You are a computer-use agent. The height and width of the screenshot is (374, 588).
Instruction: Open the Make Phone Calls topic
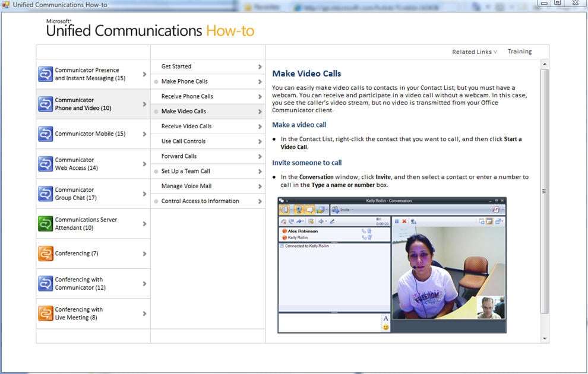(x=184, y=81)
